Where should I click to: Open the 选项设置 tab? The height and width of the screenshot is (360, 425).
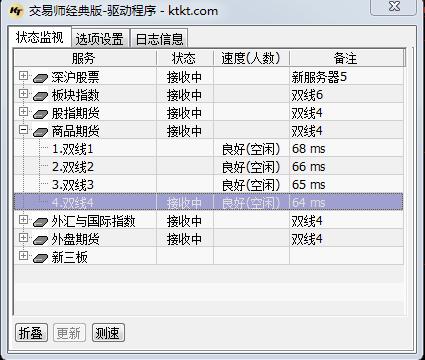pyautogui.click(x=100, y=39)
